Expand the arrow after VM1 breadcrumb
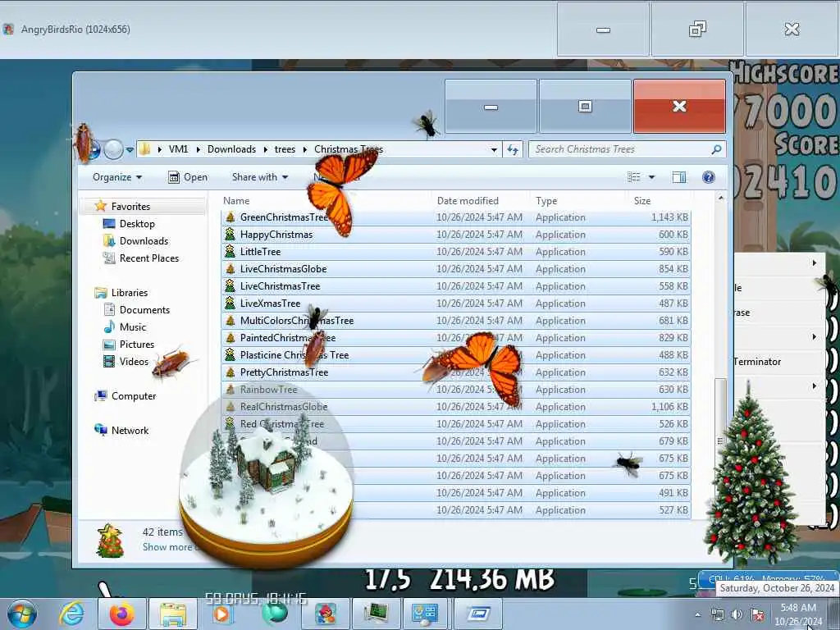This screenshot has width=840, height=630. [198, 150]
